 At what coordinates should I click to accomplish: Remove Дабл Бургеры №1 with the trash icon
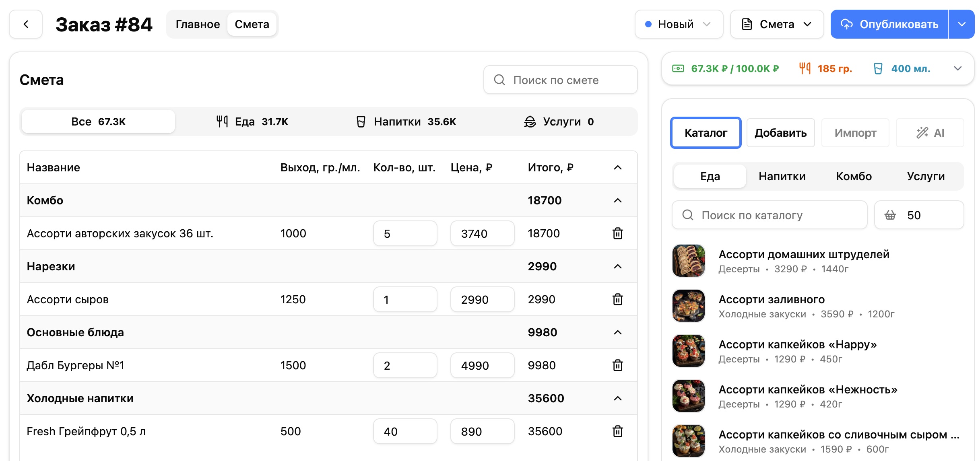617,365
